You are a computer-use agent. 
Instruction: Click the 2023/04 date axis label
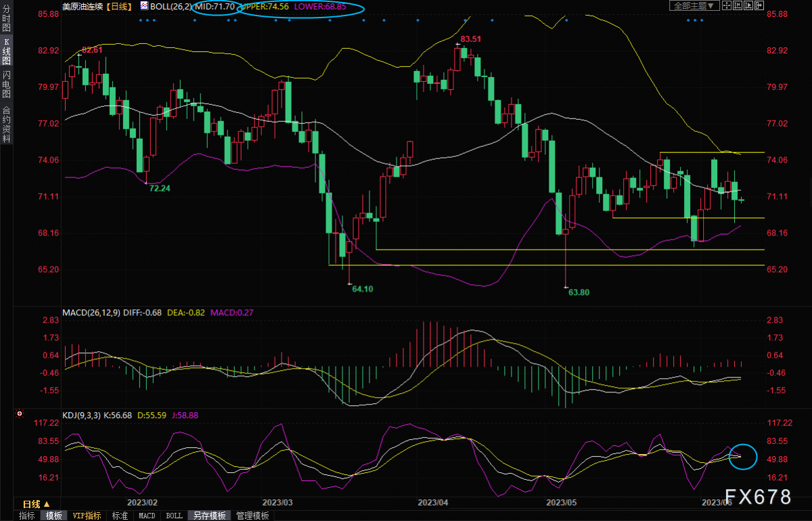433,503
